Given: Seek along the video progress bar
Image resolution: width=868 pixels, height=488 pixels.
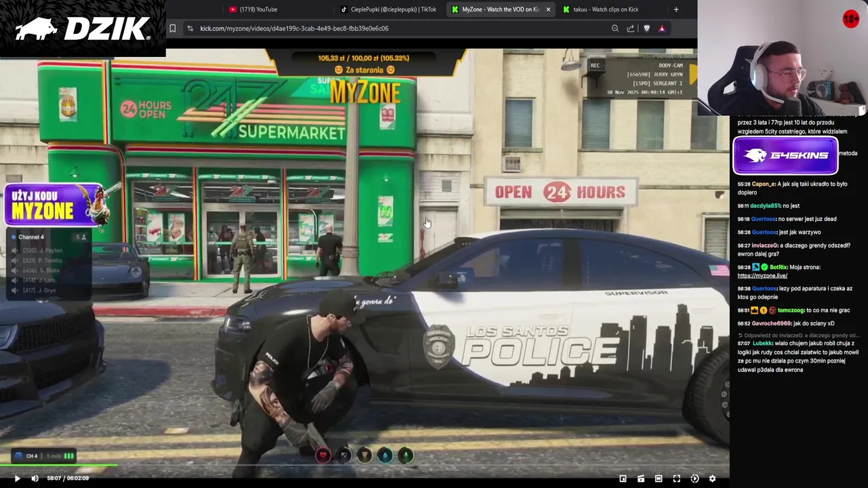Looking at the screenshot, I should point(365,466).
